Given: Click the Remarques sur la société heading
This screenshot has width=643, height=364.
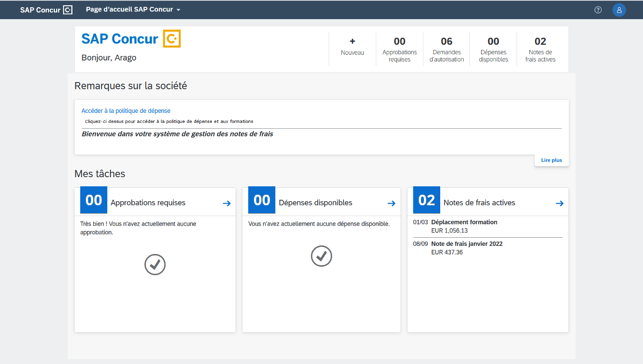Looking at the screenshot, I should click(131, 86).
